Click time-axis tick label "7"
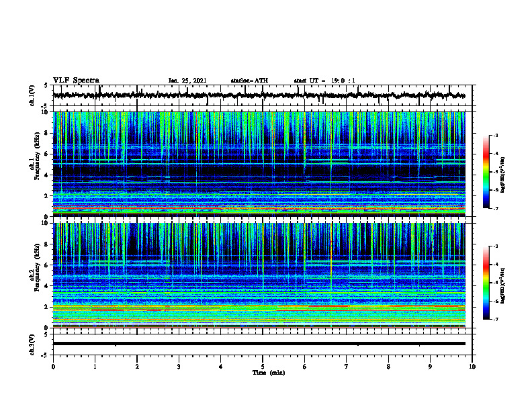 [347, 367]
